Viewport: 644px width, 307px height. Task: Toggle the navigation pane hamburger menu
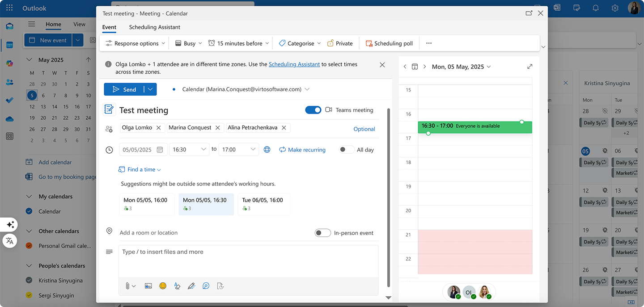31,24
